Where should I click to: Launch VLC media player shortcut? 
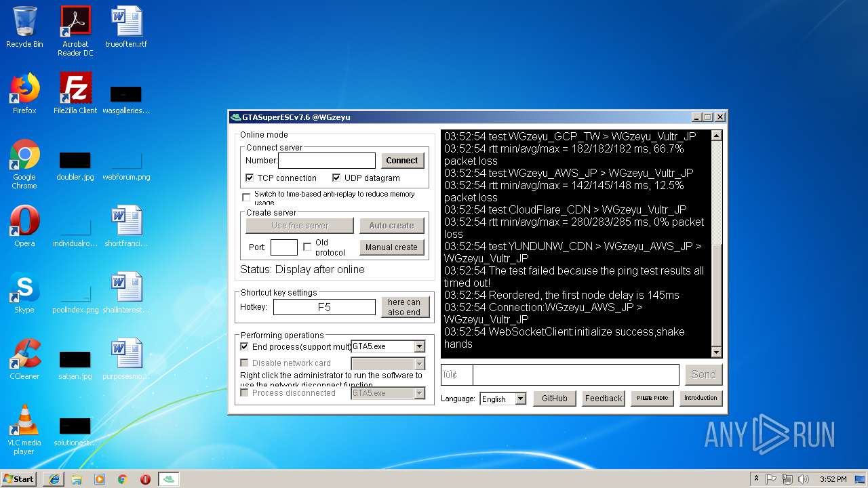pyautogui.click(x=24, y=430)
